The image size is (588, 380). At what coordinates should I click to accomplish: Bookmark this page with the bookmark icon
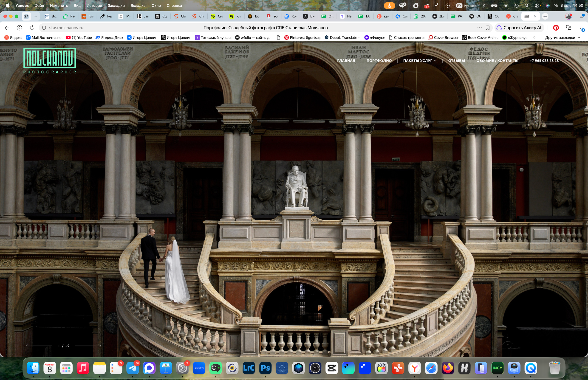pyautogui.click(x=488, y=28)
